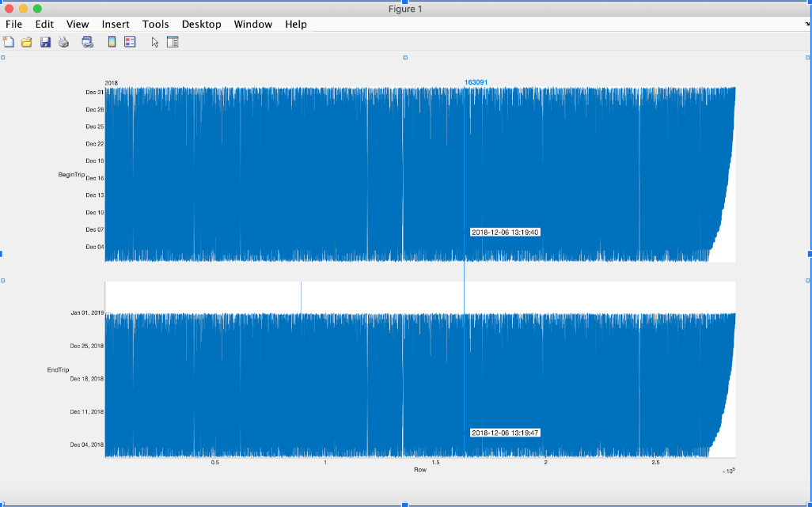Save the figure with the floppy disk icon
Image resolution: width=812 pixels, height=507 pixels.
pyautogui.click(x=45, y=42)
